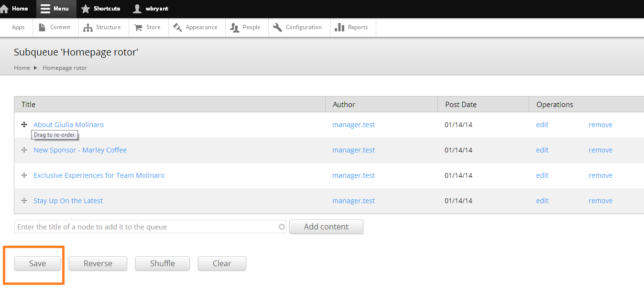Click the Content document icon
The image size is (644, 304).
[x=43, y=27]
